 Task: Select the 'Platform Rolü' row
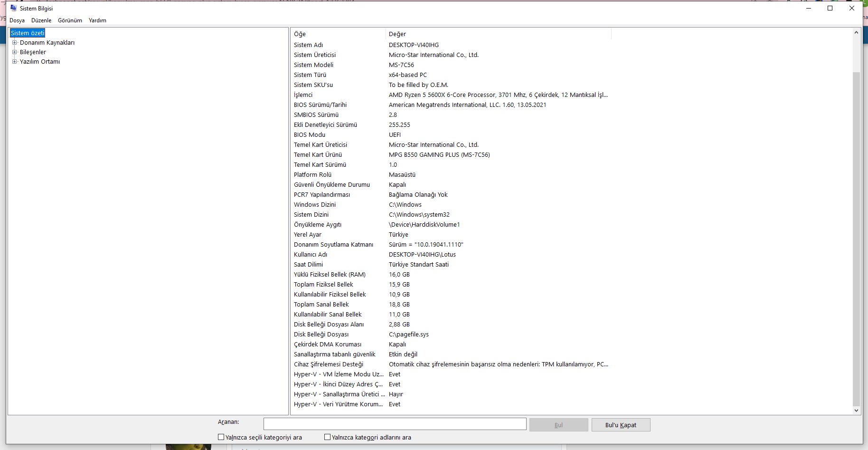(451, 175)
